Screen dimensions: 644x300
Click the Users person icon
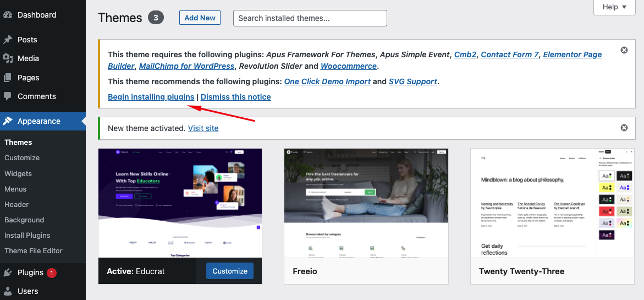coord(8,291)
